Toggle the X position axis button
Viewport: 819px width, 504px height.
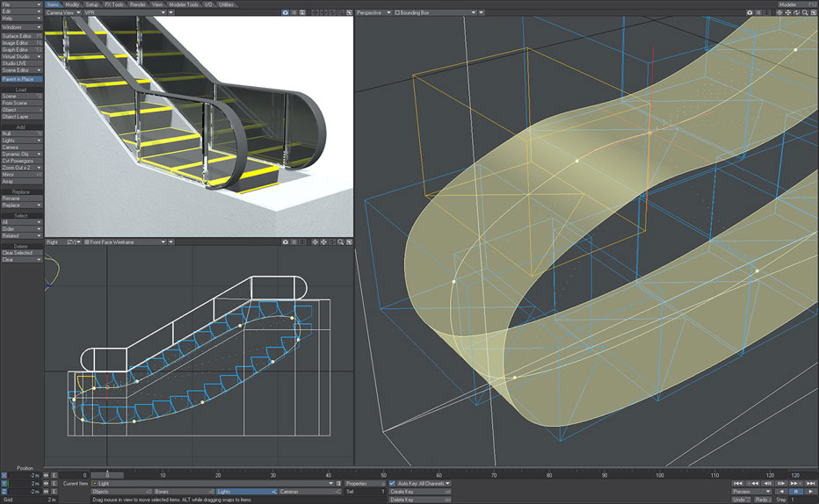(5, 475)
